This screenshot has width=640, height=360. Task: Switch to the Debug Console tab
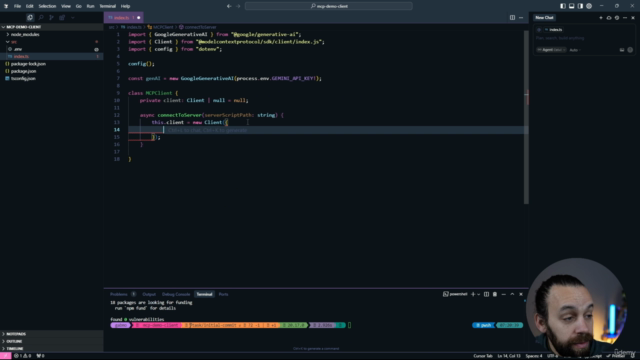click(x=176, y=294)
